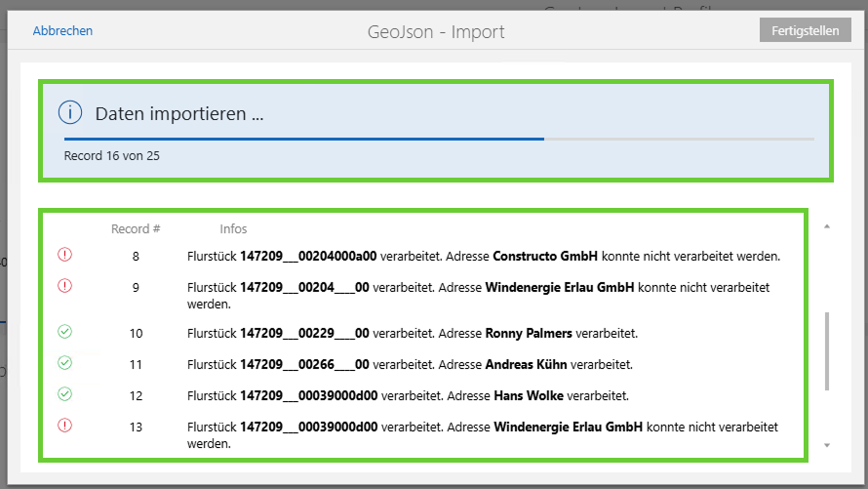The height and width of the screenshot is (489, 868).
Task: Click the Record 16 von 25 status text
Action: click(111, 155)
